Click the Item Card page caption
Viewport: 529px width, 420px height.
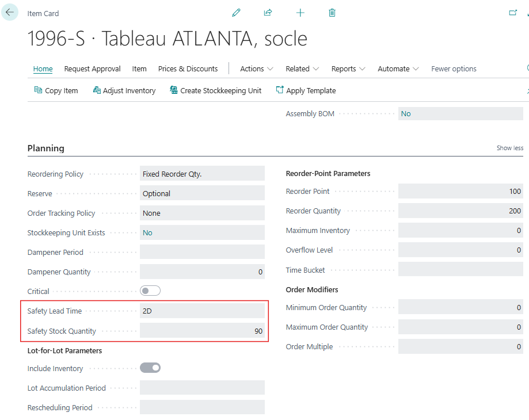43,13
